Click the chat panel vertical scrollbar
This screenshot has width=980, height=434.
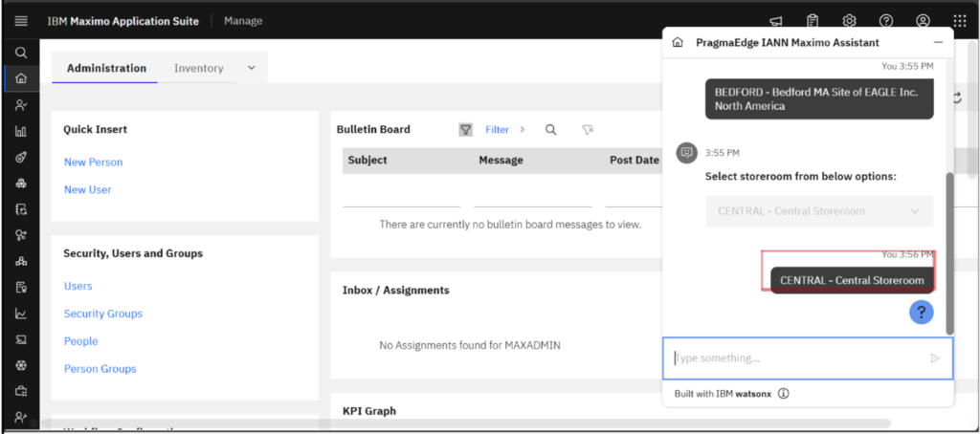point(950,253)
